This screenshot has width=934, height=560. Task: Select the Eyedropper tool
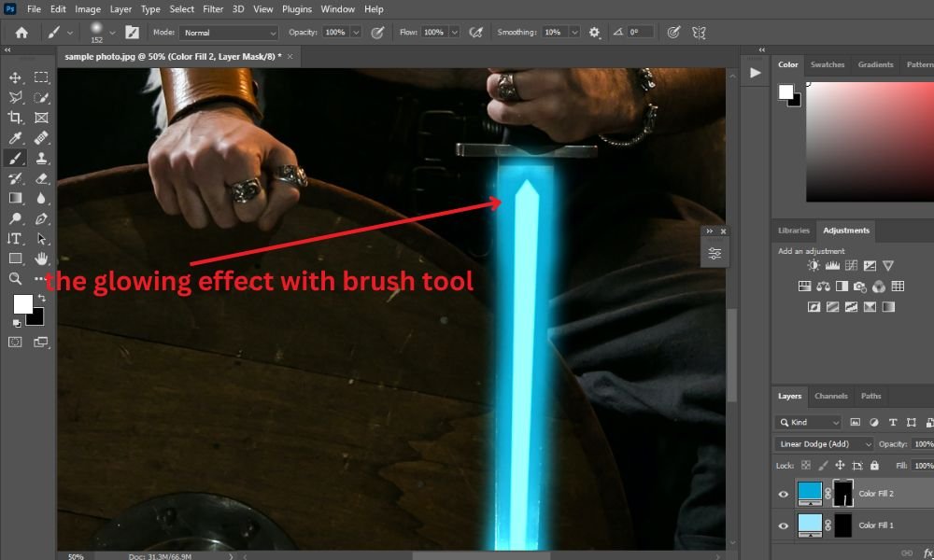(15, 138)
